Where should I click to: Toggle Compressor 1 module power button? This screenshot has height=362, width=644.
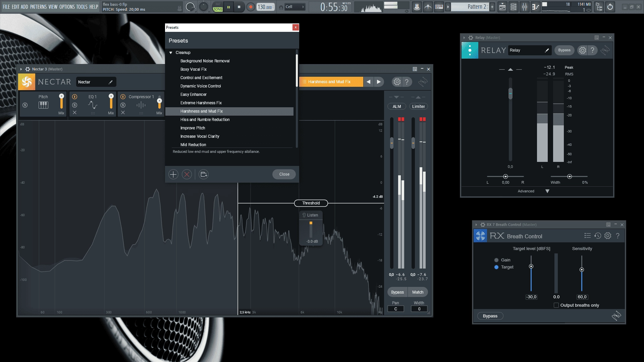[x=123, y=97]
